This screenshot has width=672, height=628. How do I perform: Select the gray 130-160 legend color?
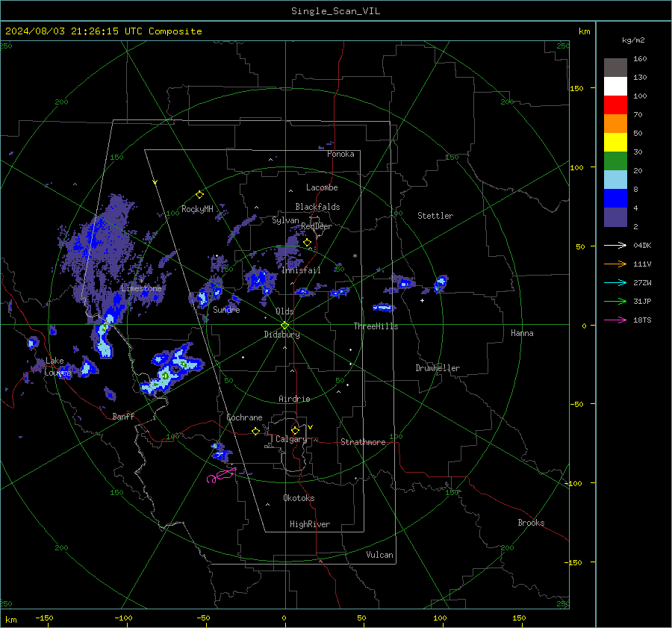tap(615, 68)
